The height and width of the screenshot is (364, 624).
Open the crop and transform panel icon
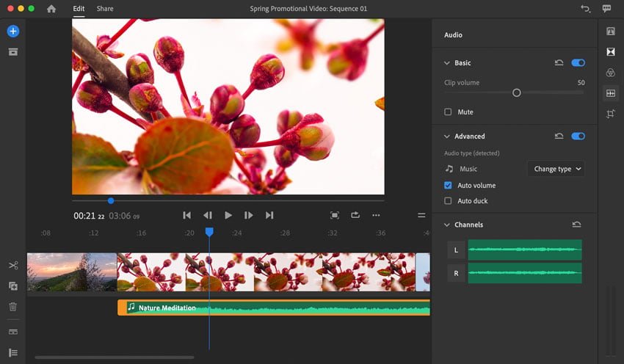point(611,114)
